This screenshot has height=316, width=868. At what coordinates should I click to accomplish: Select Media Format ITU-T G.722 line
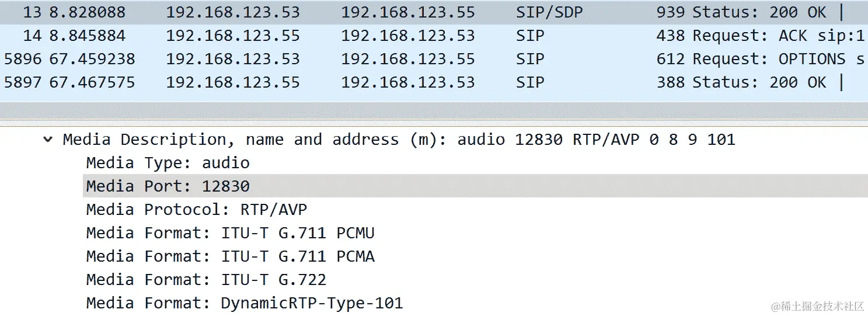[x=206, y=280]
